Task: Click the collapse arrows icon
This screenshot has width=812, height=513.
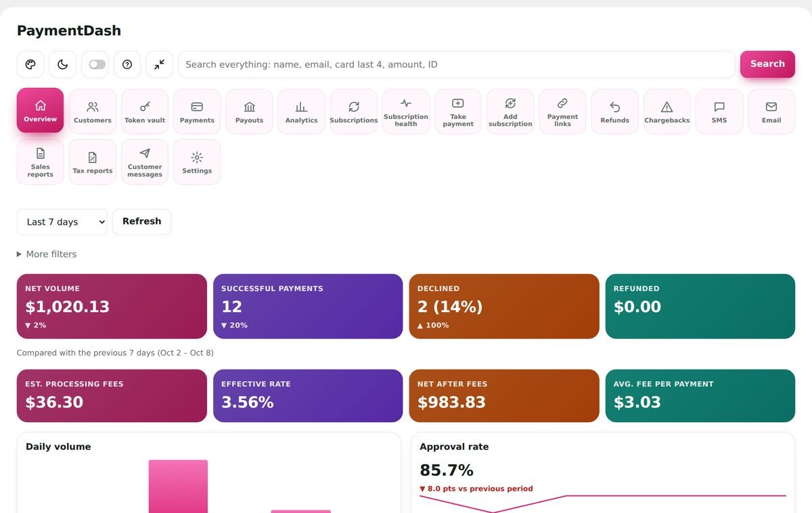Action: click(159, 64)
